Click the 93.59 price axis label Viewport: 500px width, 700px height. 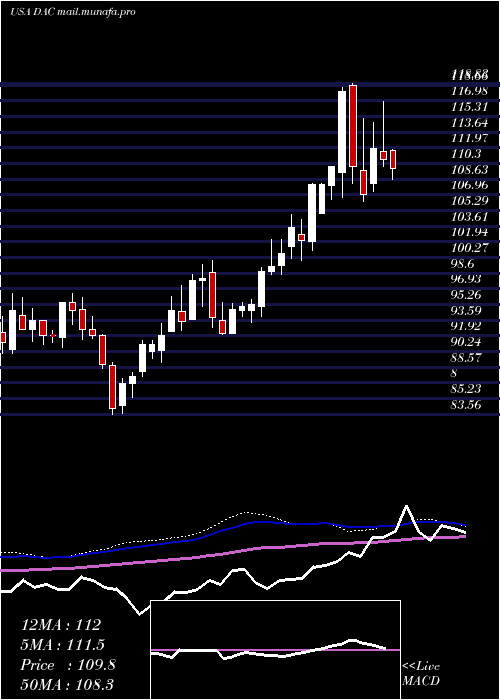tap(467, 310)
